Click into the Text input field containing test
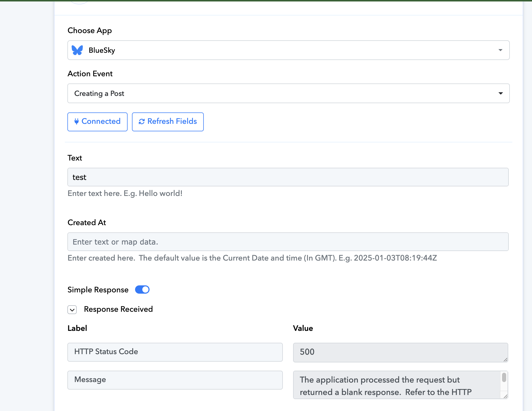This screenshot has height=411, width=532. coord(288,177)
